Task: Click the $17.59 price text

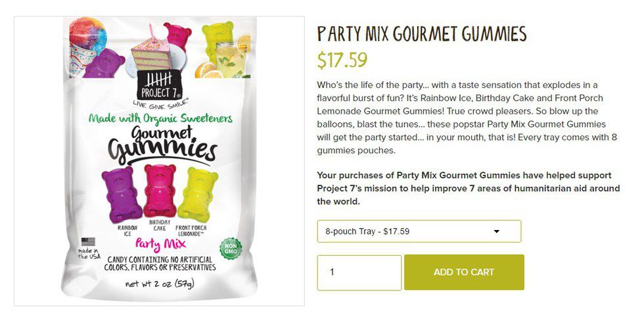Action: point(342,60)
